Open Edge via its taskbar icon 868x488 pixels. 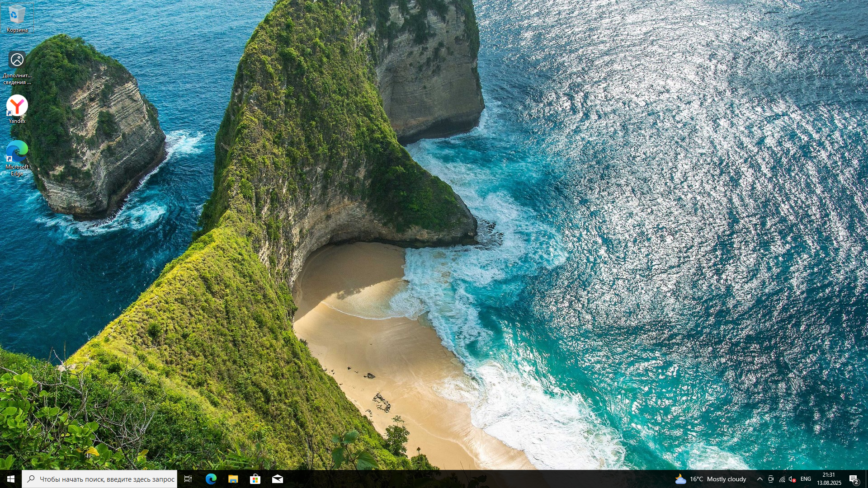pos(211,480)
